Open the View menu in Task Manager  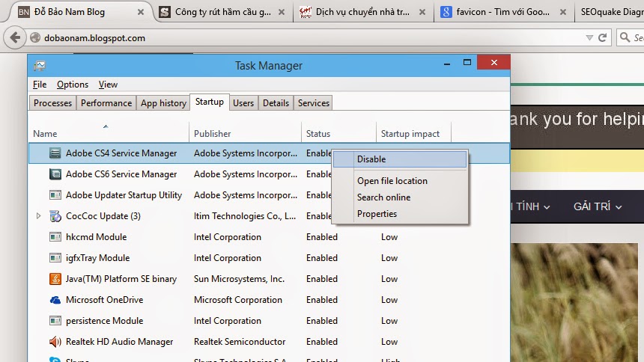pos(108,85)
